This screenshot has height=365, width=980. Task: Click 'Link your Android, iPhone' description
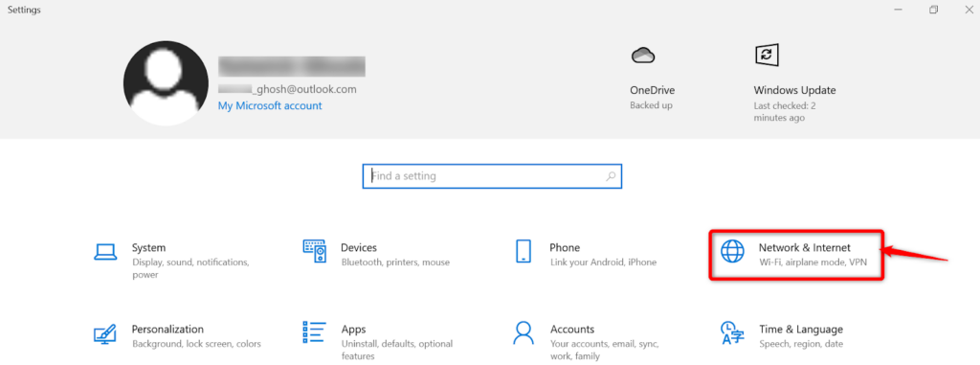(x=603, y=262)
